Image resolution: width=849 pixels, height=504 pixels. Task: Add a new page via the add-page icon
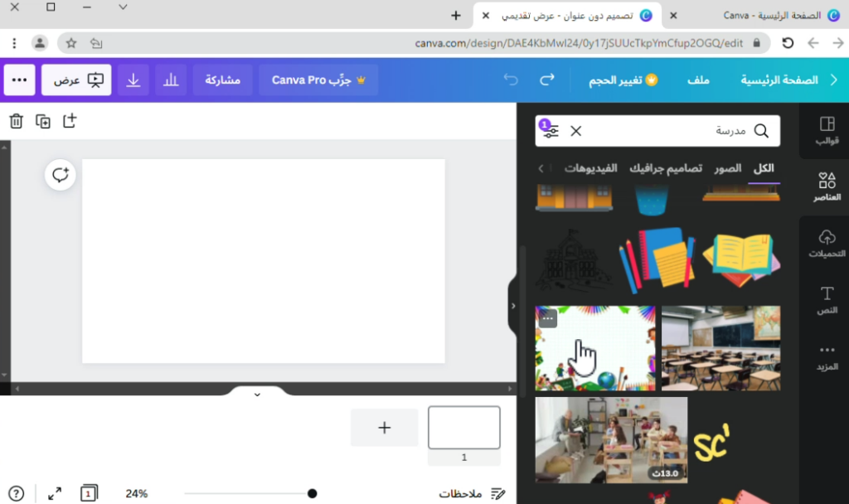70,120
